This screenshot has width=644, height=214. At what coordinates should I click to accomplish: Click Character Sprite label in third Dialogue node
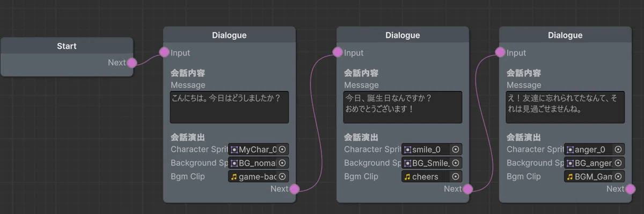pyautogui.click(x=535, y=149)
